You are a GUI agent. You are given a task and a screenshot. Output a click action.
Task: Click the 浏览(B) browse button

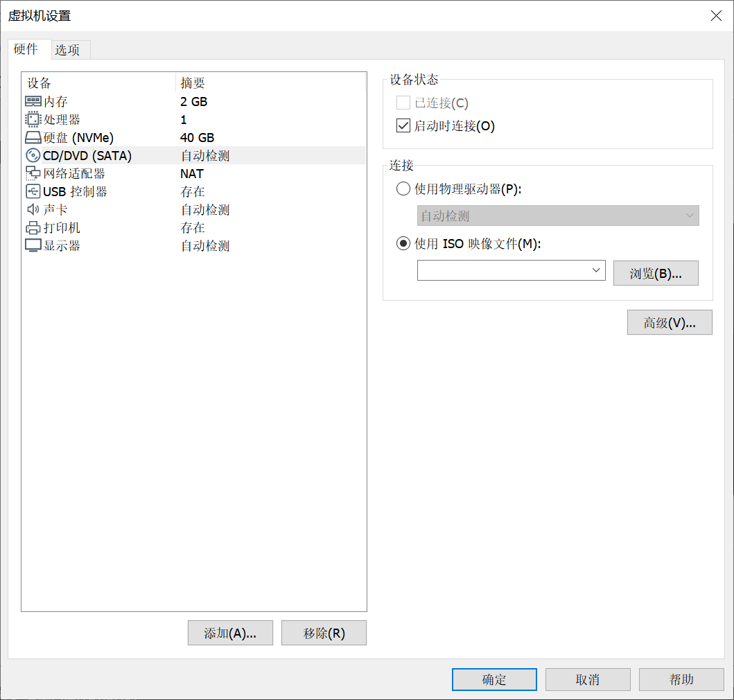click(655, 272)
